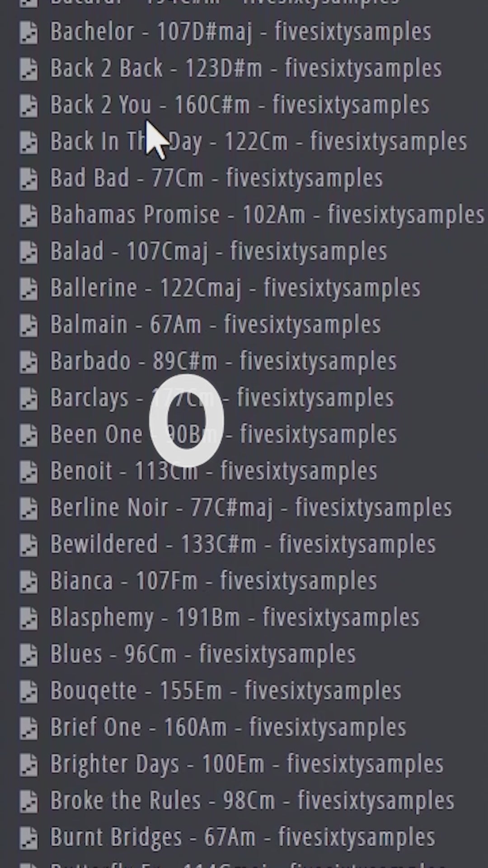488x868 pixels.
Task: Select the Bouqette 155Em file
Action: pos(225,691)
